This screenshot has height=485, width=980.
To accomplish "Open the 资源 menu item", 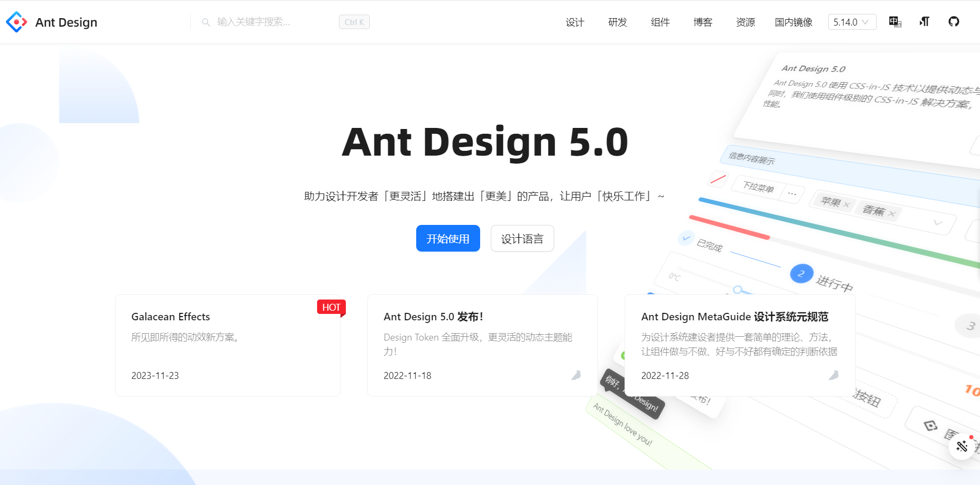I will [x=746, y=22].
